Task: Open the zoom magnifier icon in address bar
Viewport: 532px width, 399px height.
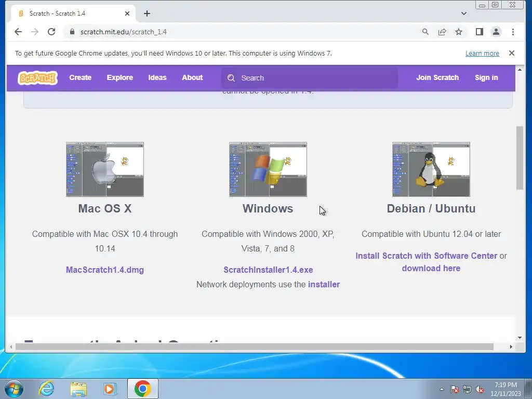Action: pyautogui.click(x=425, y=32)
